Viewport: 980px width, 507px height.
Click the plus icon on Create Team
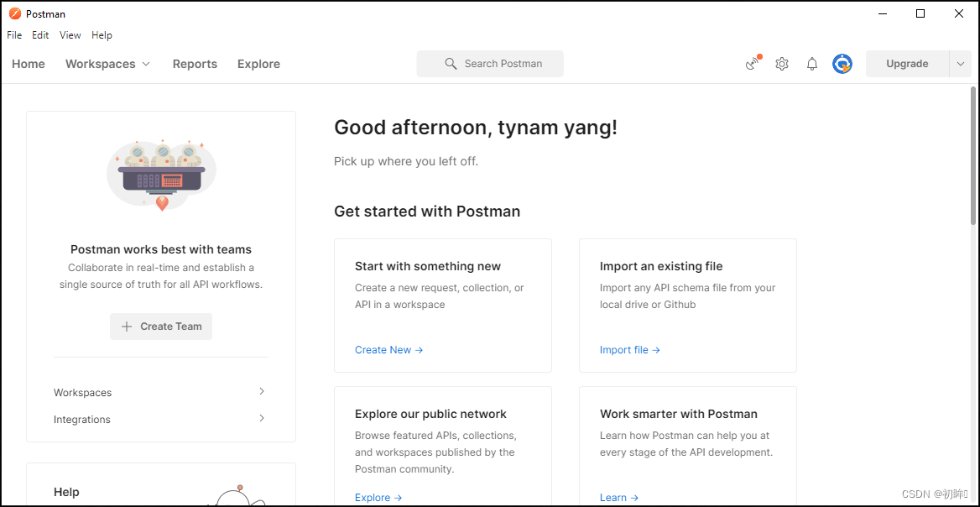click(127, 327)
